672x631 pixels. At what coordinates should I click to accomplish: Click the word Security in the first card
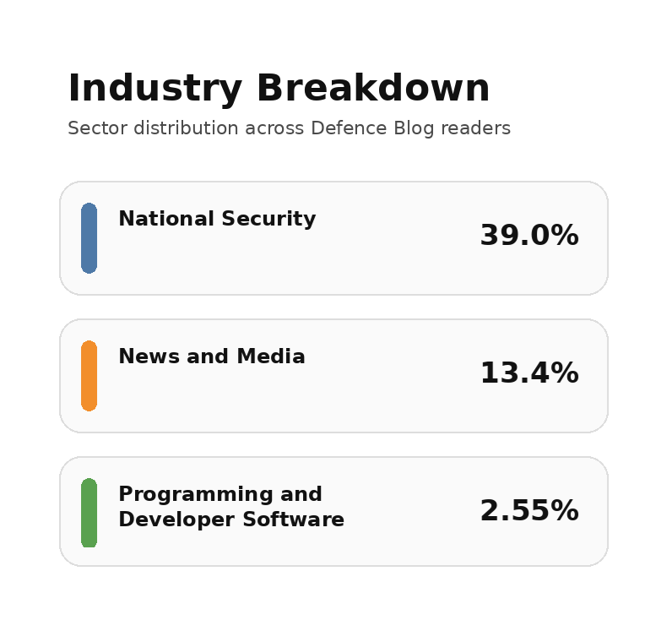point(268,219)
